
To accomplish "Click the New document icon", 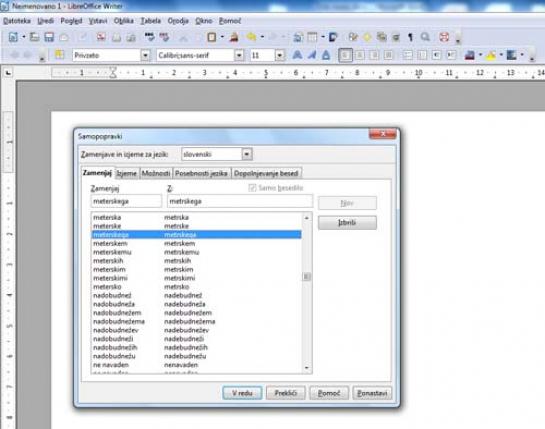I will [x=13, y=37].
